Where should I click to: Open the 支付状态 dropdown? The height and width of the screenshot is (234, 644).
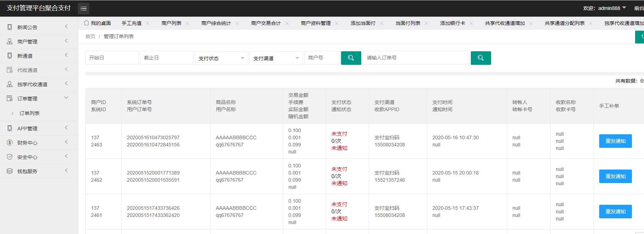pyautogui.click(x=221, y=58)
